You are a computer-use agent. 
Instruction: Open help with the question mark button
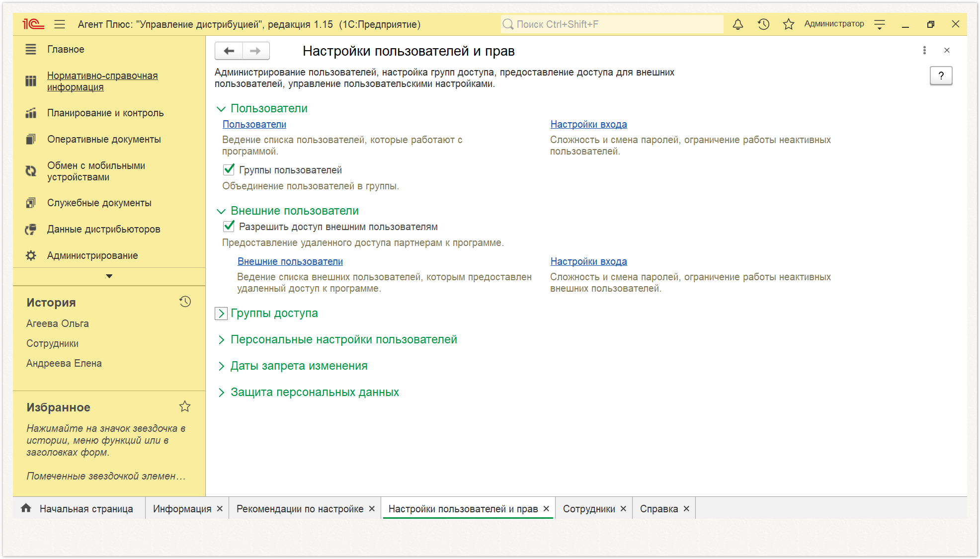pos(941,76)
